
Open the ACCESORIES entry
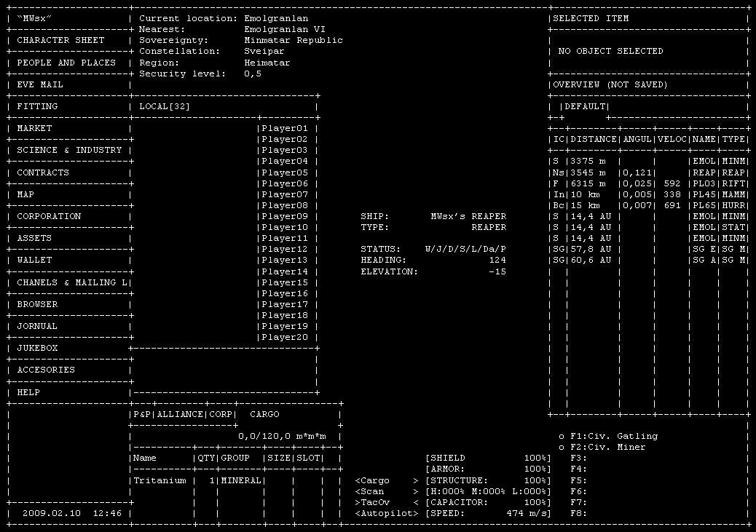46,370
